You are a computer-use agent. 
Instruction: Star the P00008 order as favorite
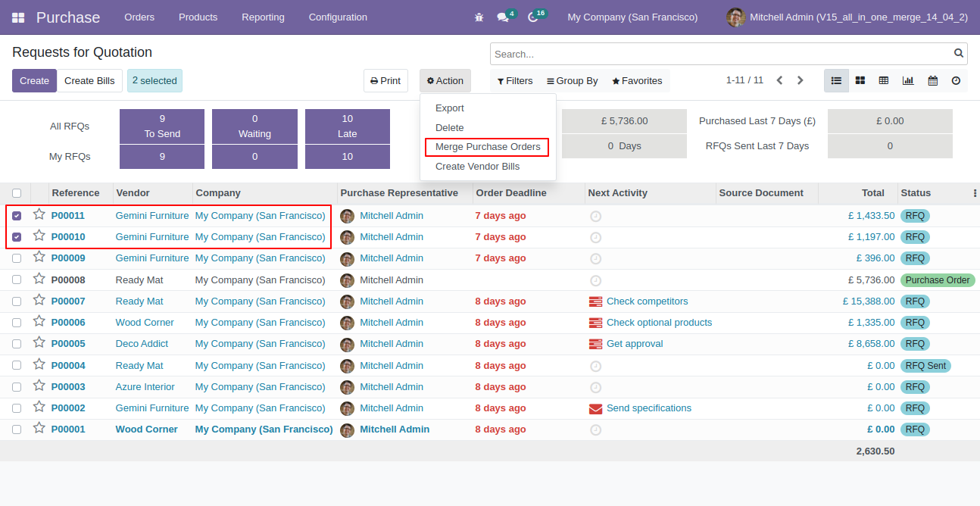tap(39, 280)
